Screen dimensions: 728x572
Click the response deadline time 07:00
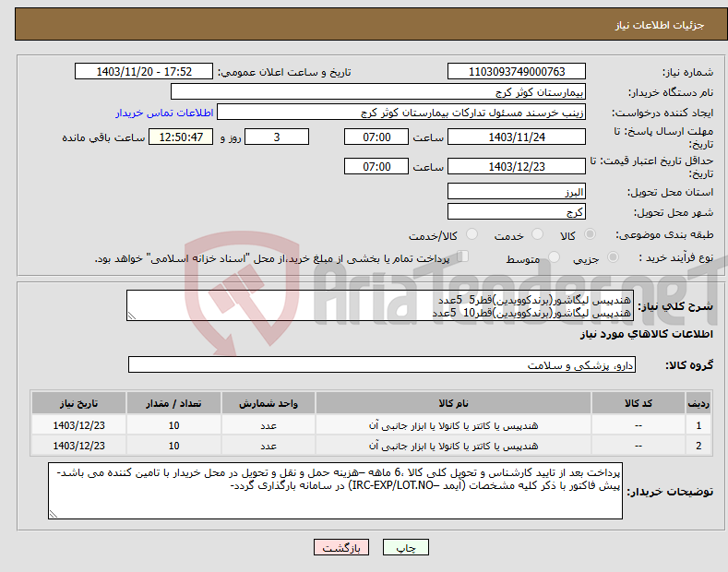pyautogui.click(x=376, y=137)
